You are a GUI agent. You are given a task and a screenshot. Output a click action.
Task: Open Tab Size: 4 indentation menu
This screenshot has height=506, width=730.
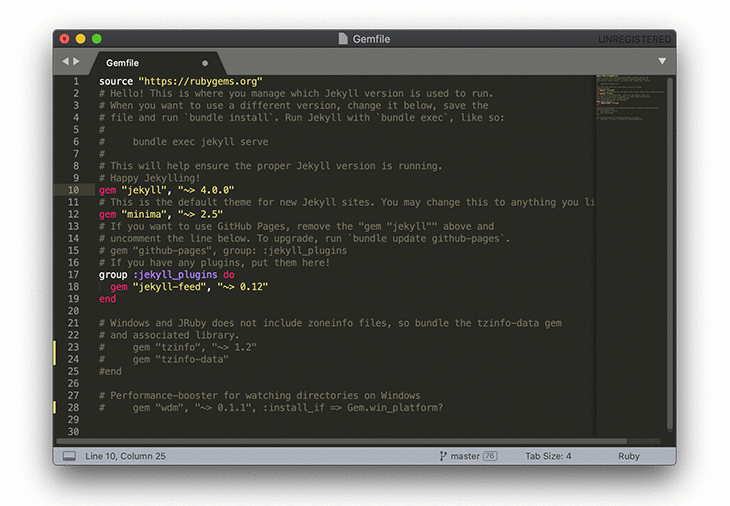(x=548, y=456)
